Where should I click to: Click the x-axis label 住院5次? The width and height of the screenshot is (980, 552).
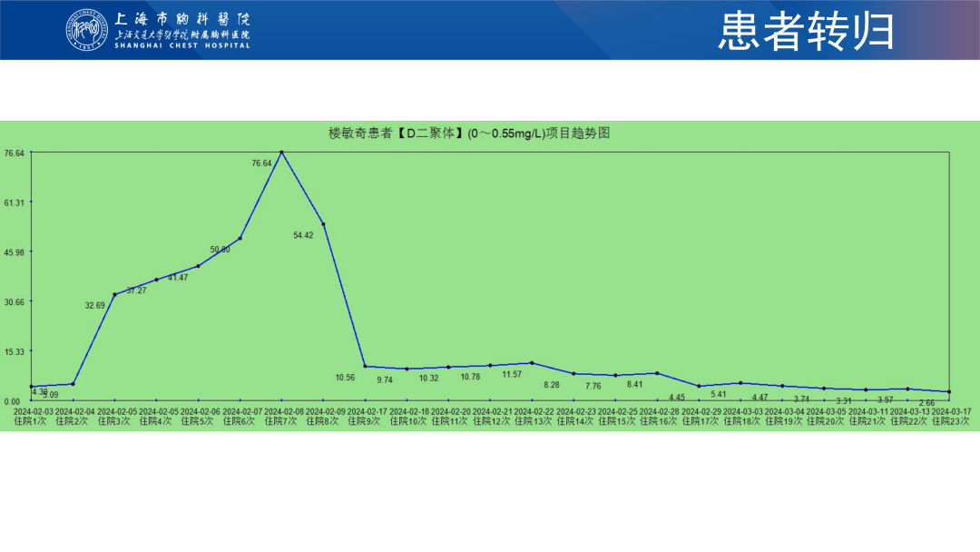pos(198,421)
